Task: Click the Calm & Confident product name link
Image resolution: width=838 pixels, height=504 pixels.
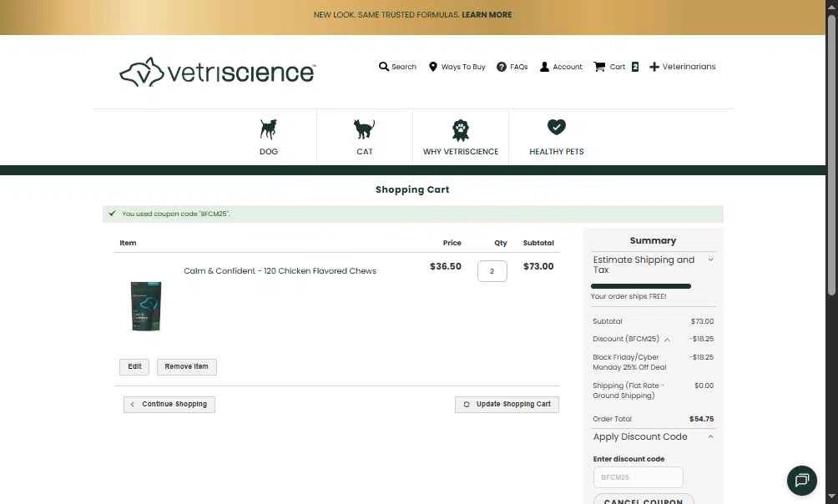Action: pos(280,271)
